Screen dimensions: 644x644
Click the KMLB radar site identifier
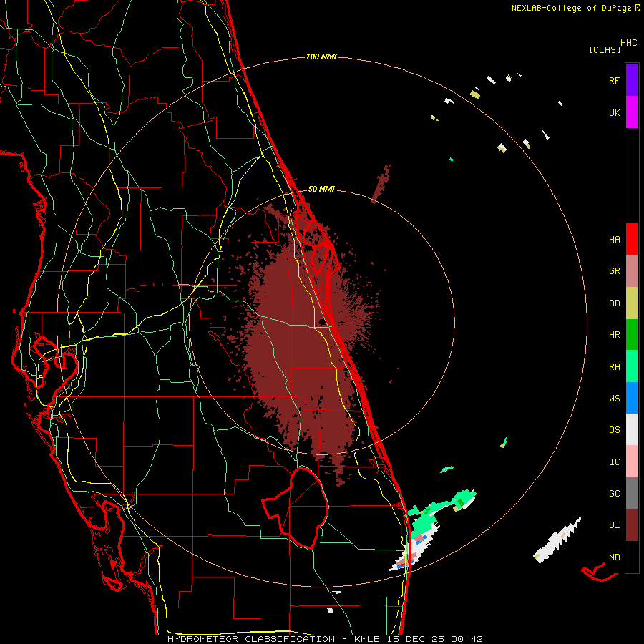tap(368, 639)
